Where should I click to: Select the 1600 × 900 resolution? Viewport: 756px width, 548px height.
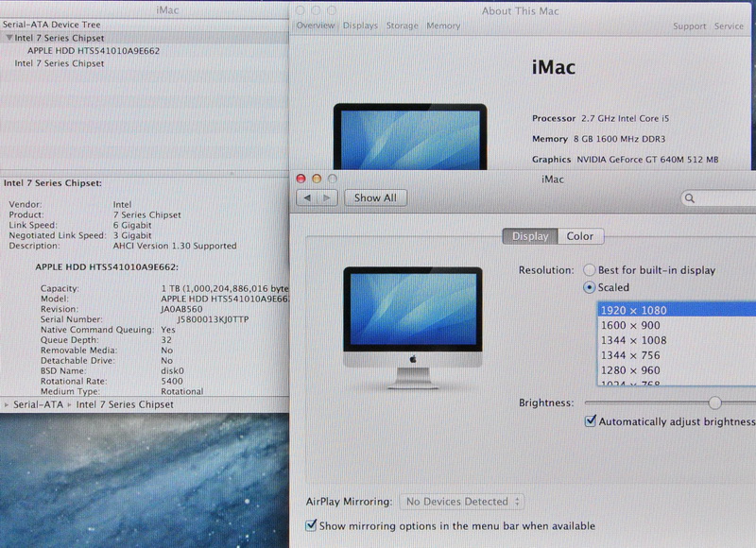pos(677,325)
